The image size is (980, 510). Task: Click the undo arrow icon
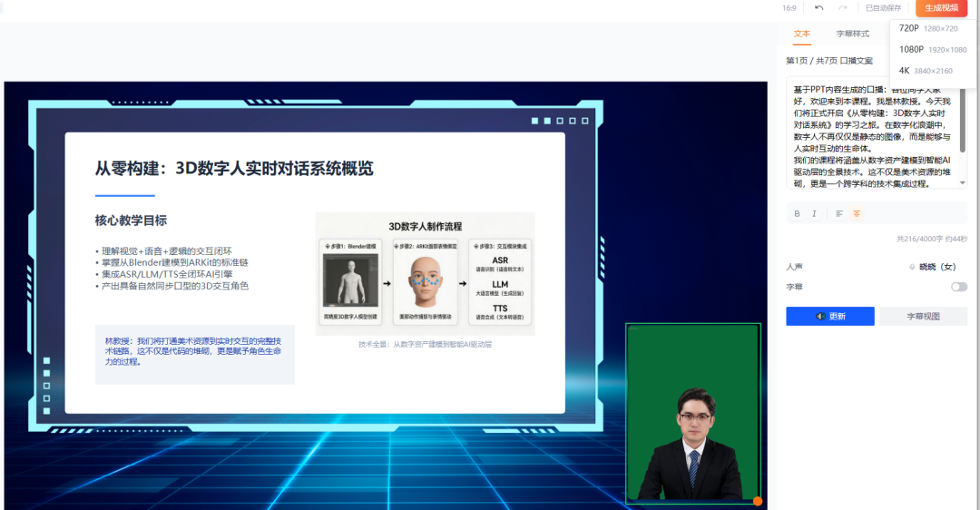click(x=818, y=7)
